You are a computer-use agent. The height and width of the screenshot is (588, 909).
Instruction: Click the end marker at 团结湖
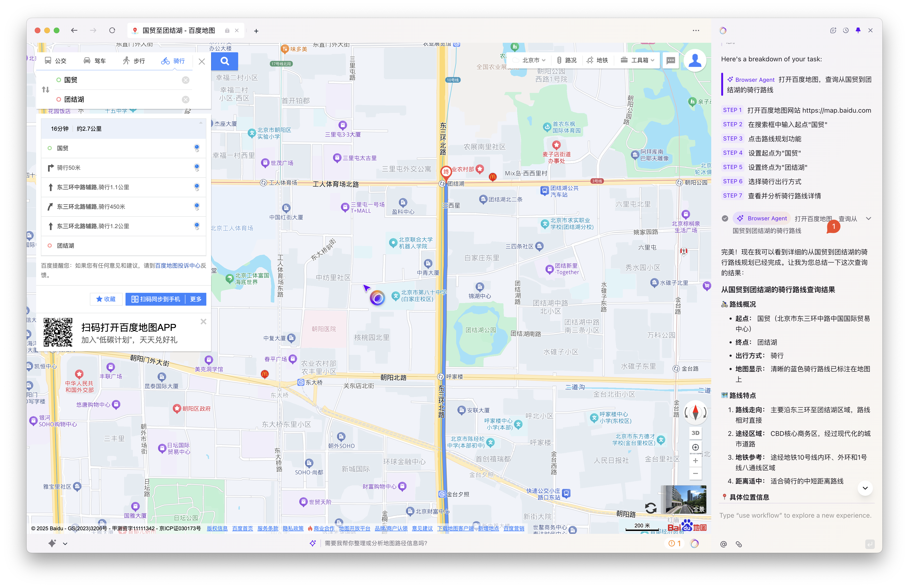tap(445, 173)
